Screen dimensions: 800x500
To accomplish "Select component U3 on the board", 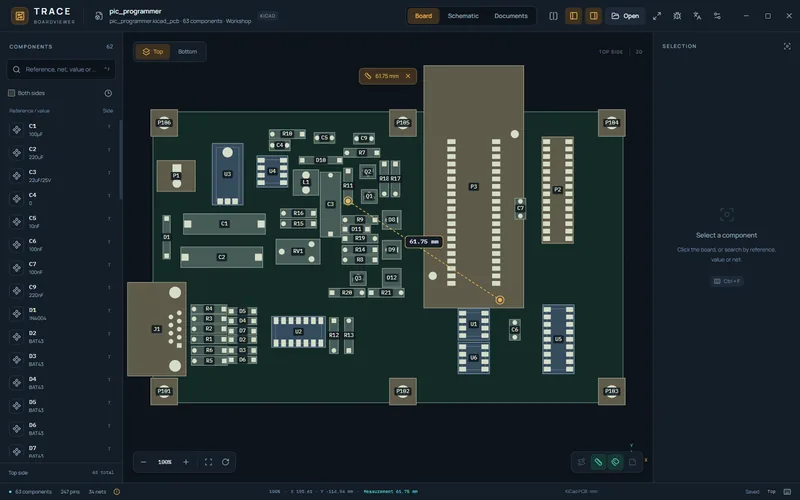I will [228, 174].
